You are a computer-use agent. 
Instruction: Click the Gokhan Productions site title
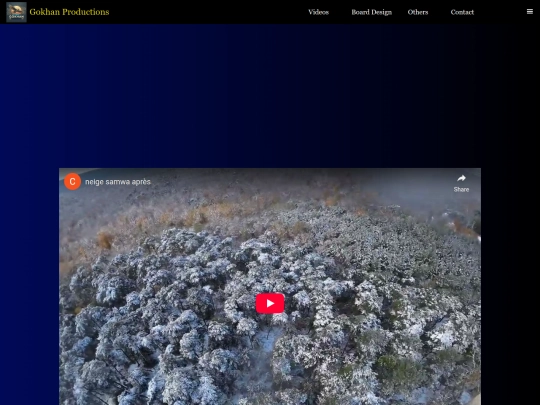pos(69,12)
